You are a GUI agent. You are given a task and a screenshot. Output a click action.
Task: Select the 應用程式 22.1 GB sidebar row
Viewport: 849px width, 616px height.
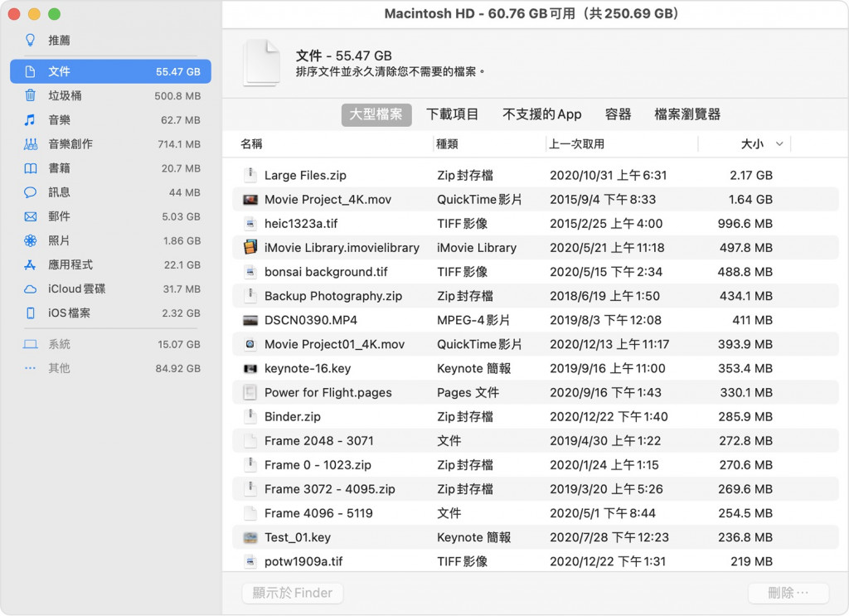coord(110,264)
